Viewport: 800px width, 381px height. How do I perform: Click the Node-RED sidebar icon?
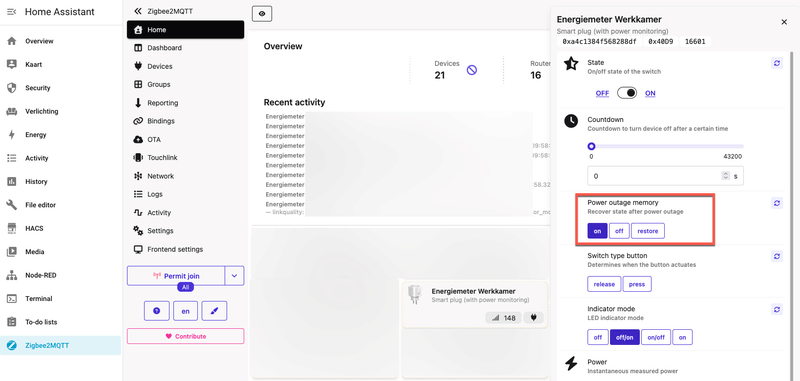11,275
